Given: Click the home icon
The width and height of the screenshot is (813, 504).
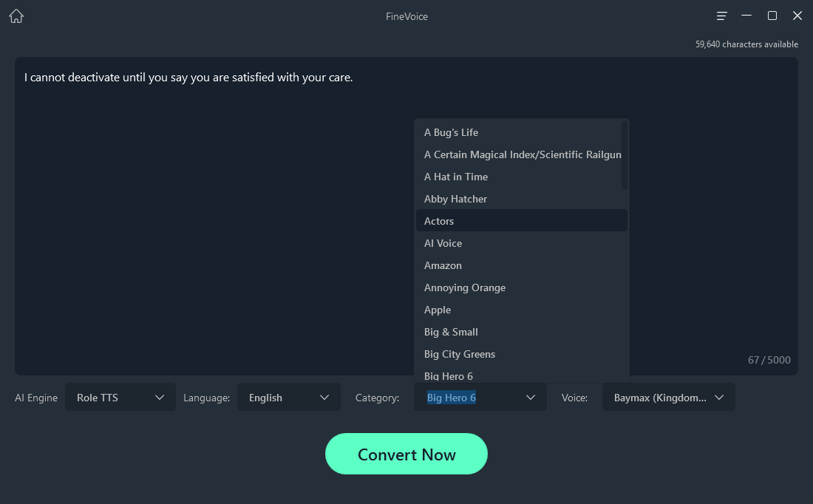Looking at the screenshot, I should pyautogui.click(x=16, y=15).
